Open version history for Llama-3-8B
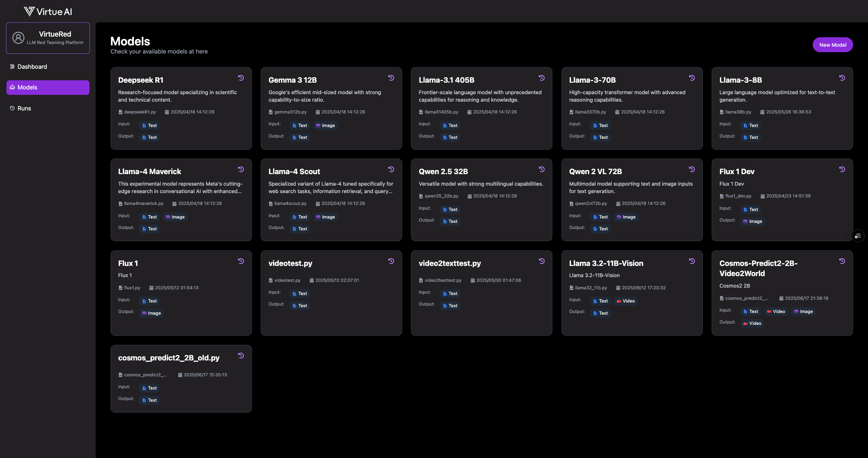The image size is (868, 458). (842, 78)
